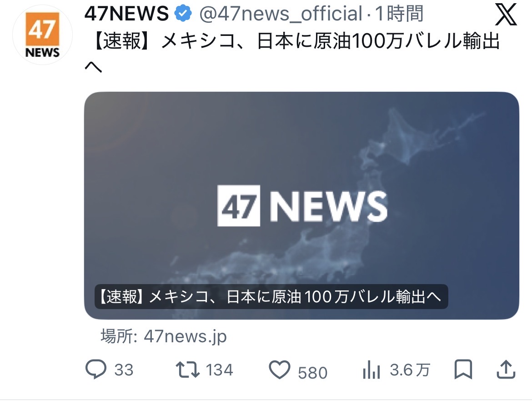This screenshot has width=532, height=405.
Task: Click the blue verified badge
Action: [x=183, y=14]
